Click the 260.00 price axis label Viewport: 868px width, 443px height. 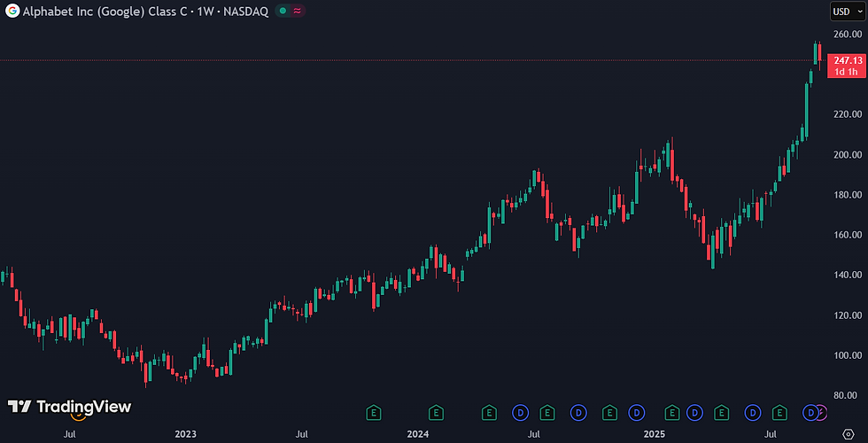848,35
